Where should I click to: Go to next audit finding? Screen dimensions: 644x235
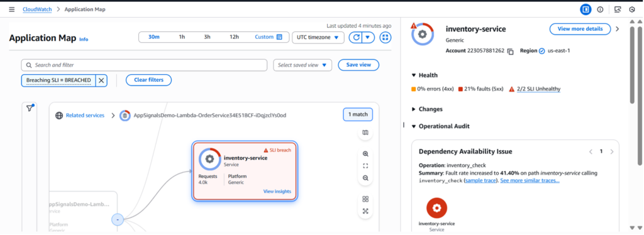(611, 152)
